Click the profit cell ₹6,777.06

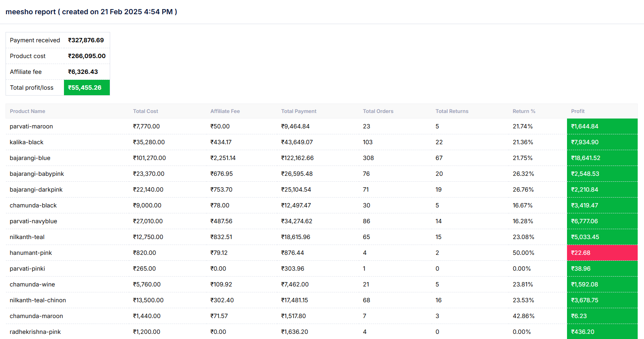click(602, 221)
